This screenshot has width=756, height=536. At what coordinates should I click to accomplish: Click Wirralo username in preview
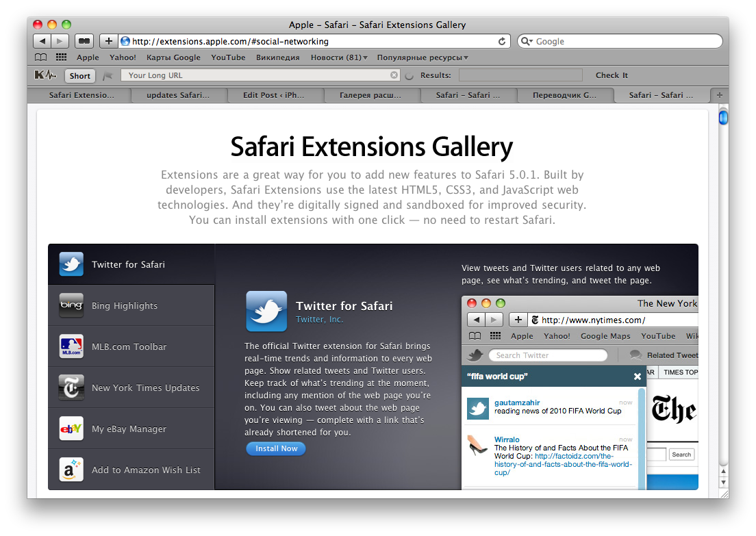coord(507,439)
